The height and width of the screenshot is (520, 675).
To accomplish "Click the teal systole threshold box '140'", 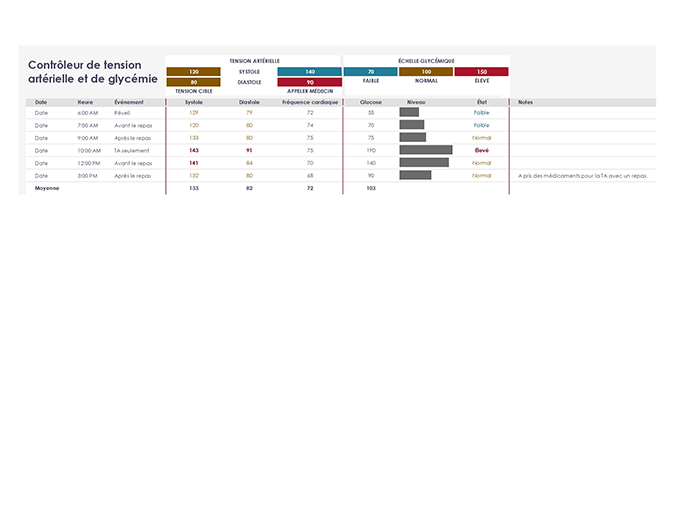I will point(310,71).
